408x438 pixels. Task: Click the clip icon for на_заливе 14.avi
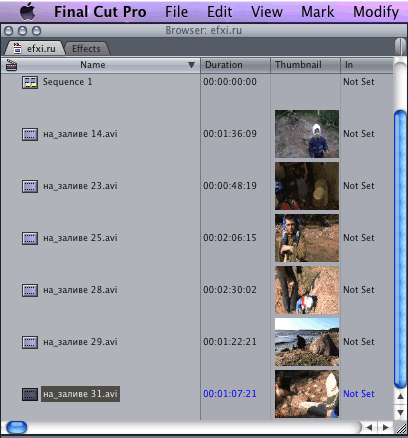pos(30,134)
